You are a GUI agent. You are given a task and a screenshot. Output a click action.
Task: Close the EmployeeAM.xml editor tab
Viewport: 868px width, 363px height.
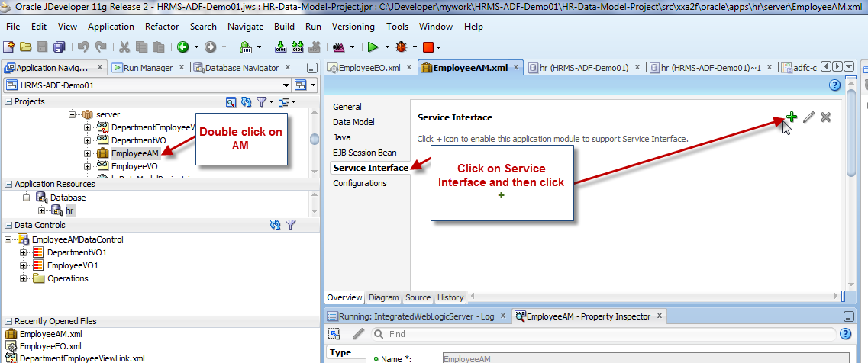(x=516, y=67)
